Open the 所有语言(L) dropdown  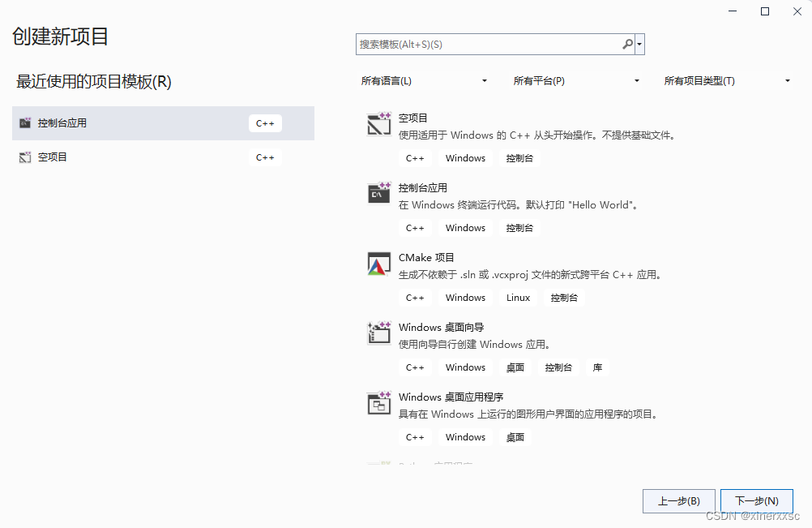[425, 80]
